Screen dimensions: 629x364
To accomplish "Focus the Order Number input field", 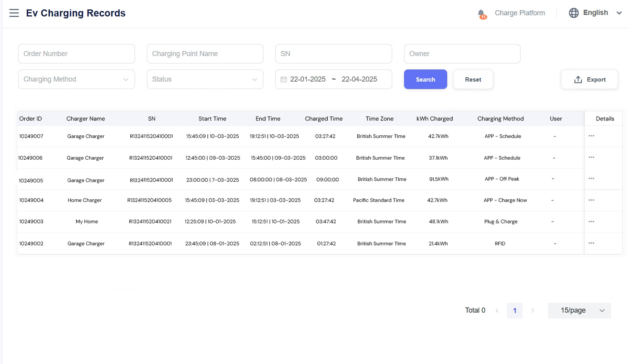I will (77, 54).
